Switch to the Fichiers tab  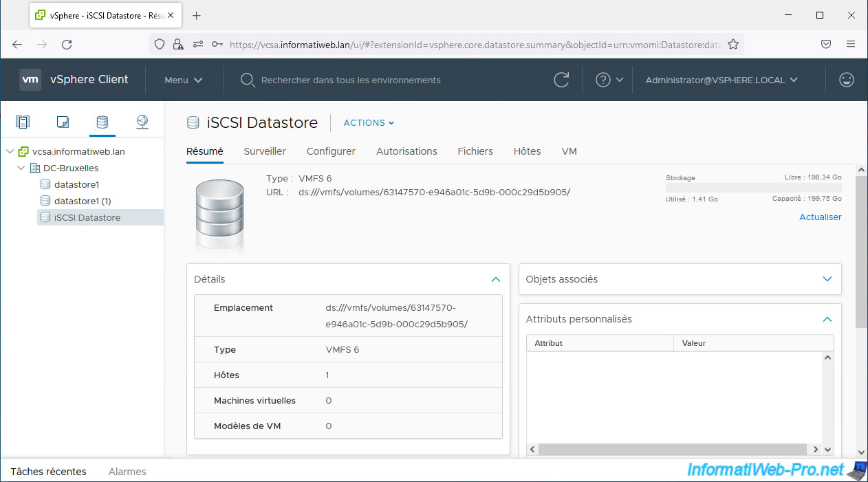(x=475, y=151)
